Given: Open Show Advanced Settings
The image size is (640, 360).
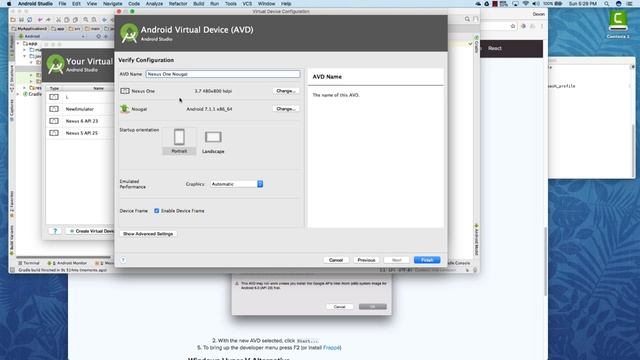Looking at the screenshot, I should pos(148,234).
